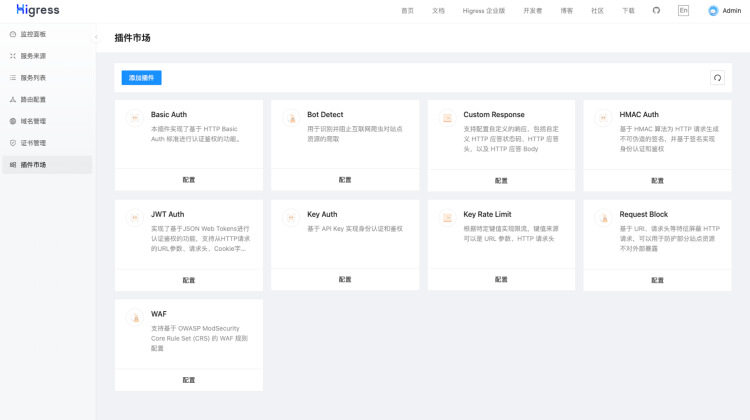Click 配置 under Bot Detect
This screenshot has width=750, height=420.
pos(345,180)
